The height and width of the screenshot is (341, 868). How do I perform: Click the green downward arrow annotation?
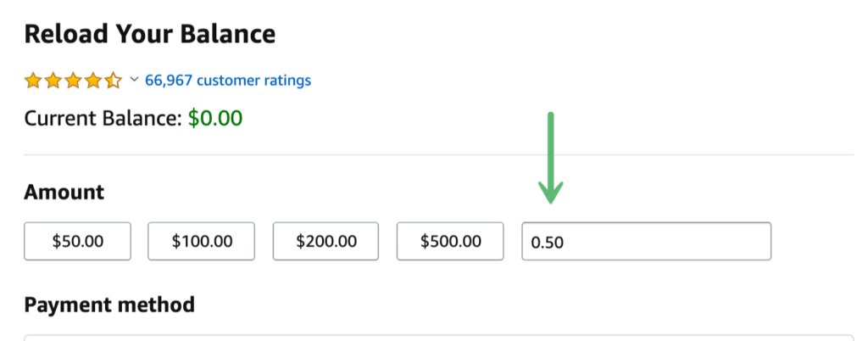[551, 158]
